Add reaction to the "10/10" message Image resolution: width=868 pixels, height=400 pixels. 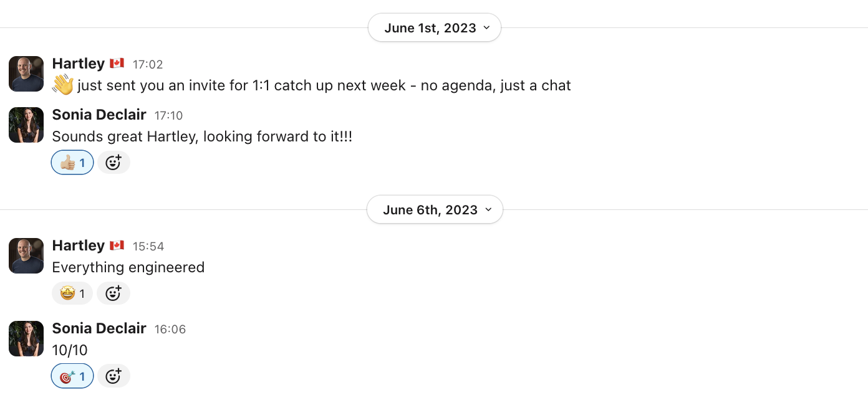click(113, 376)
